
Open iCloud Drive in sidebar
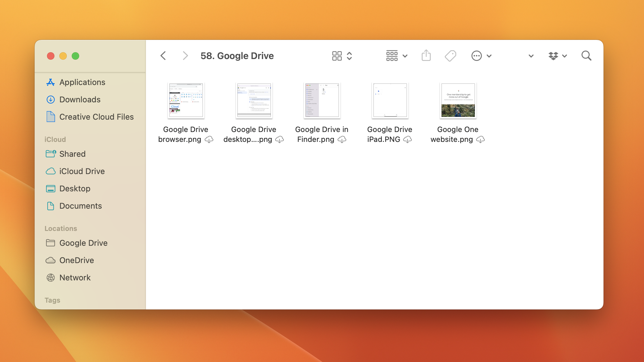(82, 171)
